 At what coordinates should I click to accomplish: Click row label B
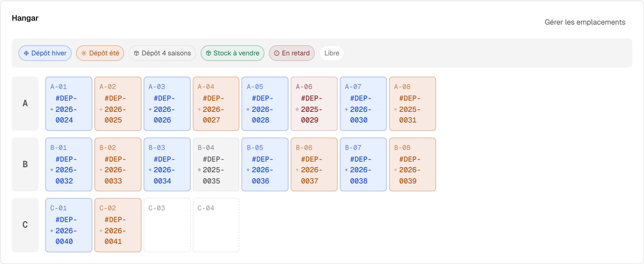point(25,164)
